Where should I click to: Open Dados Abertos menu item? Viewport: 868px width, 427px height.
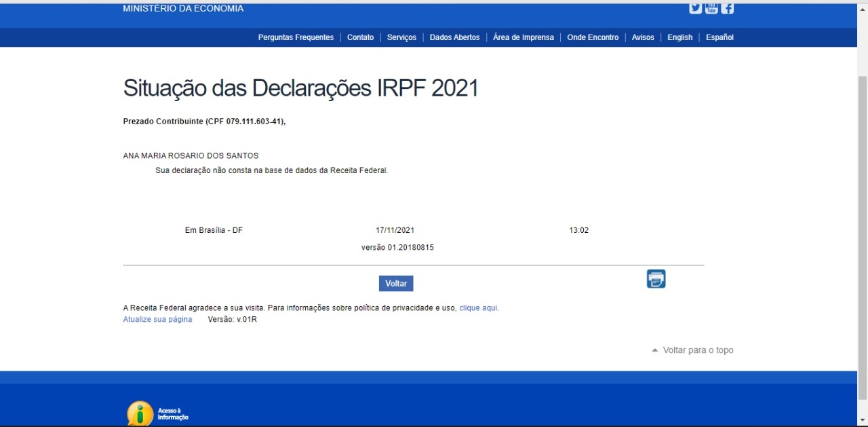pyautogui.click(x=454, y=37)
